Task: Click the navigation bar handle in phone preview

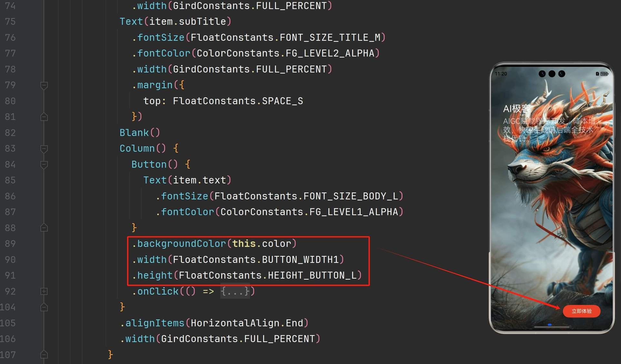Action: (552, 327)
